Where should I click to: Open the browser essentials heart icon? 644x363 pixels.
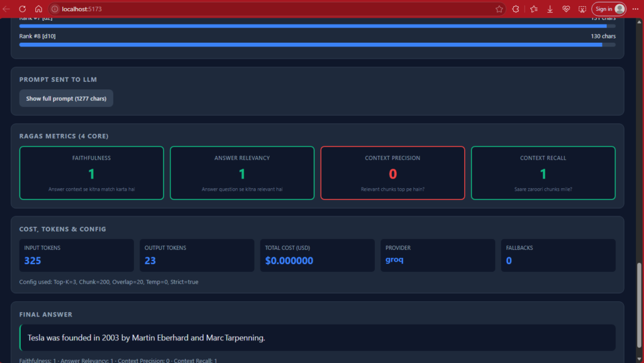pos(566,9)
